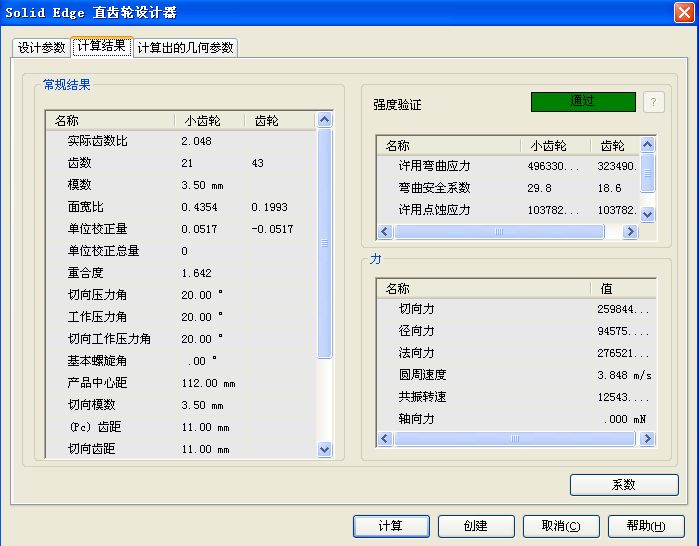Click the 强度验证 horizontal scrollbar thumb

499,231
